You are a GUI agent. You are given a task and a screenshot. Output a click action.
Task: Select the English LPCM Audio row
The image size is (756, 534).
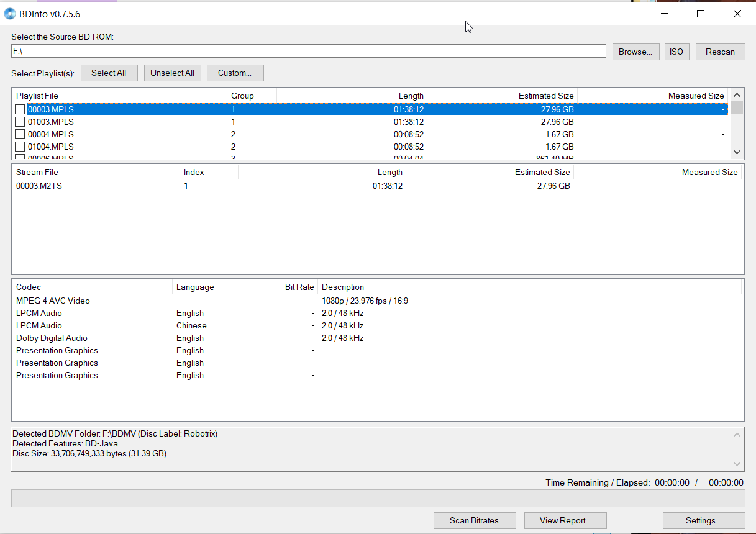[x=377, y=313]
